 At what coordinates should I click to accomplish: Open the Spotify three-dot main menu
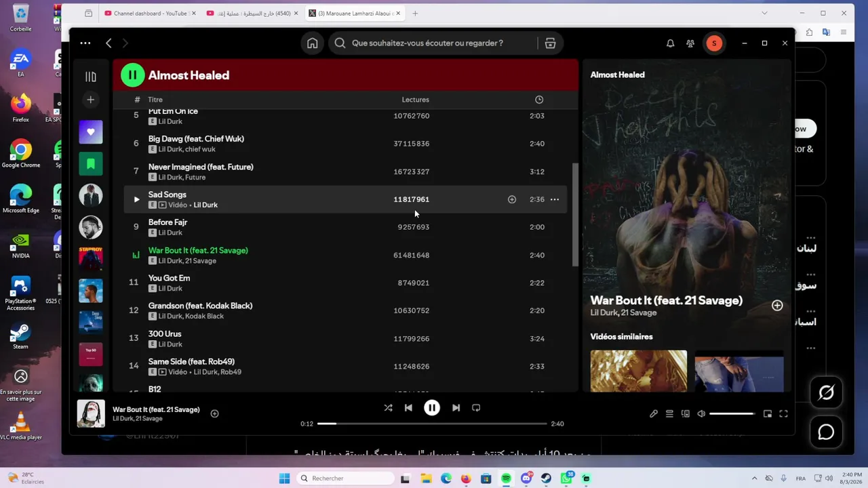tap(85, 43)
